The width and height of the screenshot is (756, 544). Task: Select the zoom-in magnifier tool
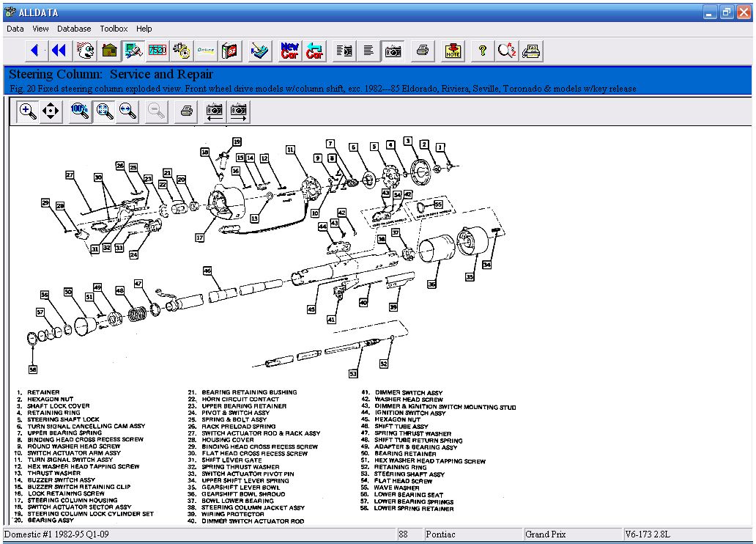point(29,111)
